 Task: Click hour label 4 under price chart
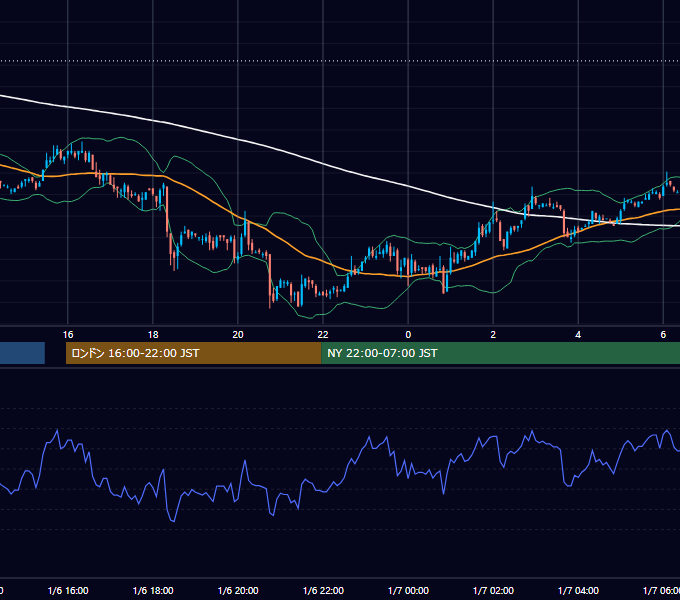[x=578, y=335]
